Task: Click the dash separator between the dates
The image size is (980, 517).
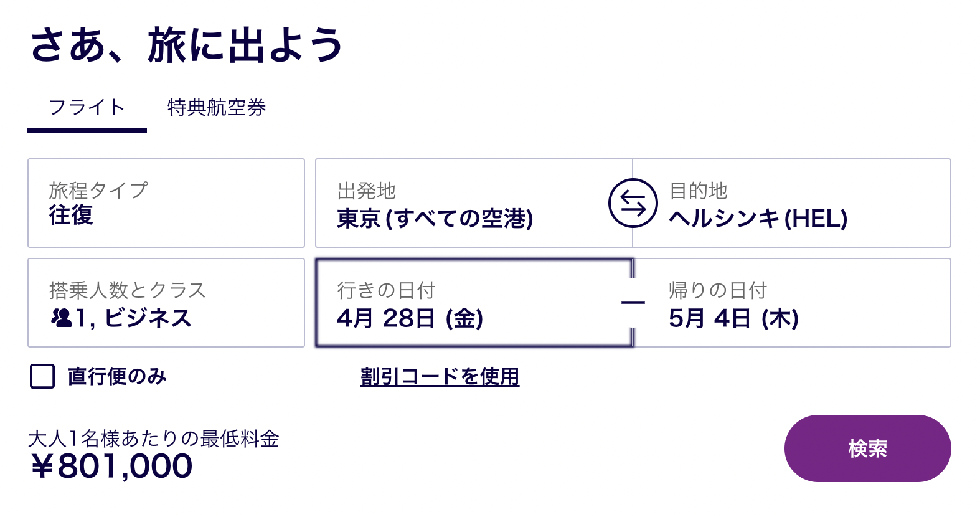Action: 633,303
